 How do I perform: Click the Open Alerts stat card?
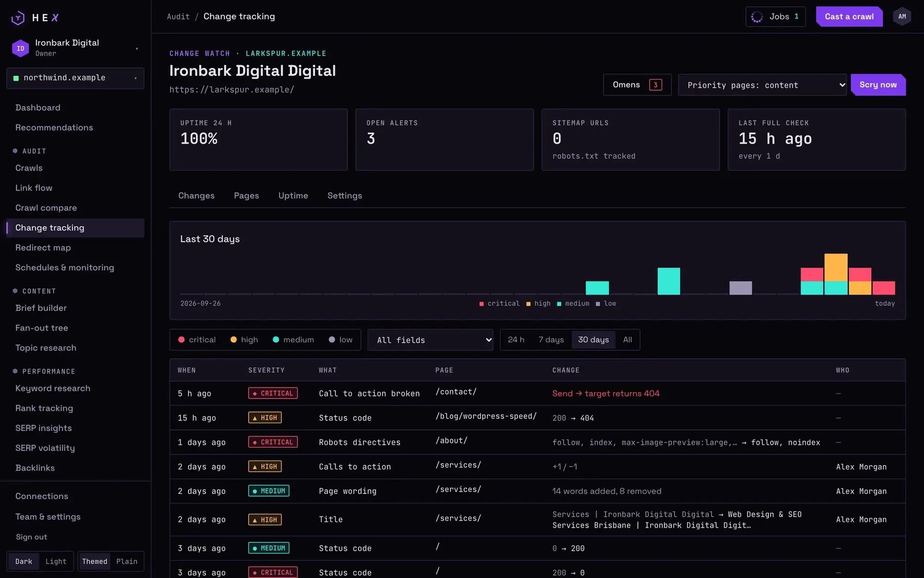[x=444, y=140]
